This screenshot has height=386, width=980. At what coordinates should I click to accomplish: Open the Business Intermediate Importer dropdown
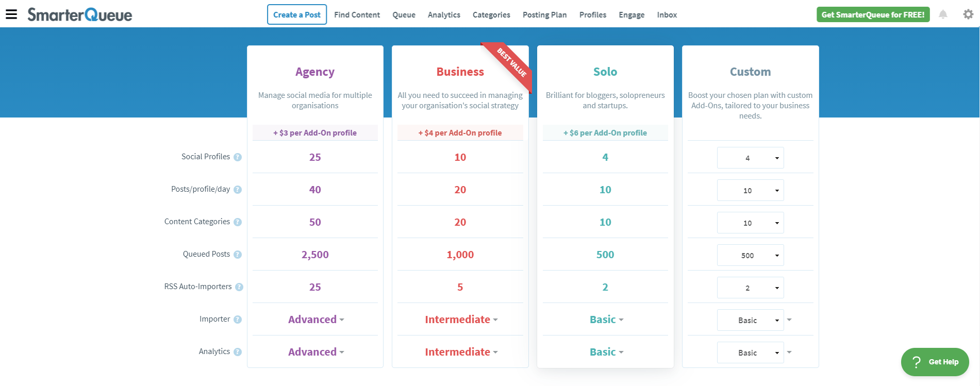(460, 320)
